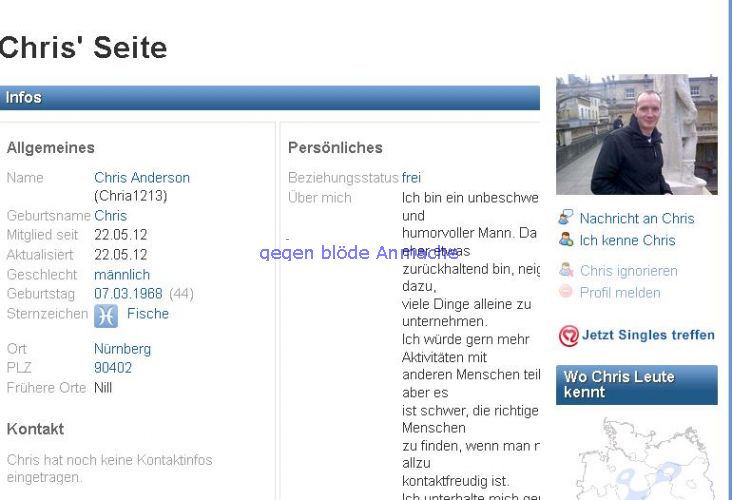Choose the 'Chris ignorieren' text link
The height and width of the screenshot is (500, 732).
point(628,270)
